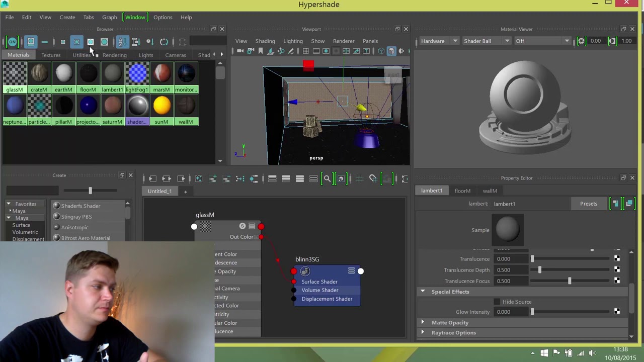Add new graph tab with plus button
The width and height of the screenshot is (644, 362).
[x=185, y=191]
